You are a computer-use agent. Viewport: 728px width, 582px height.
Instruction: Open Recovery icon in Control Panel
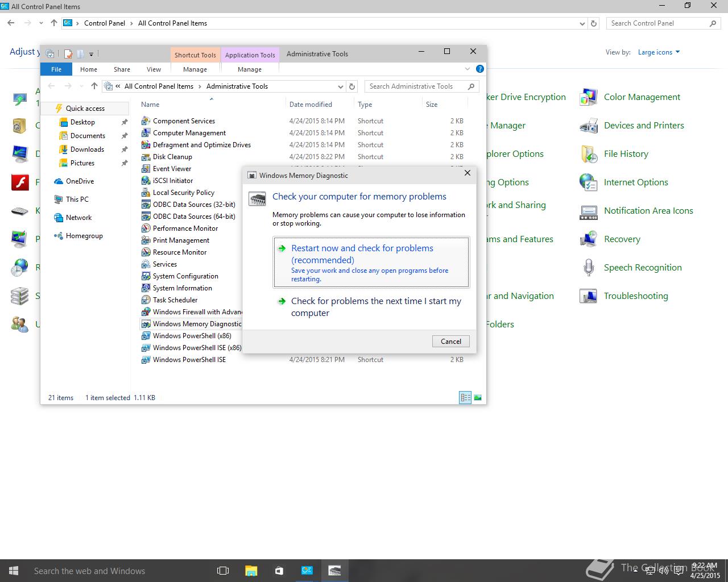click(x=589, y=239)
